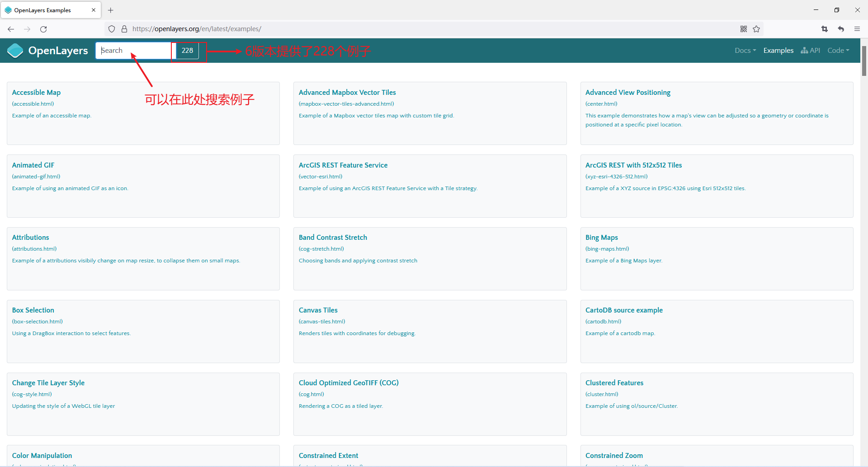Open the Canvas Tiles example
The width and height of the screenshot is (868, 467).
pos(318,310)
